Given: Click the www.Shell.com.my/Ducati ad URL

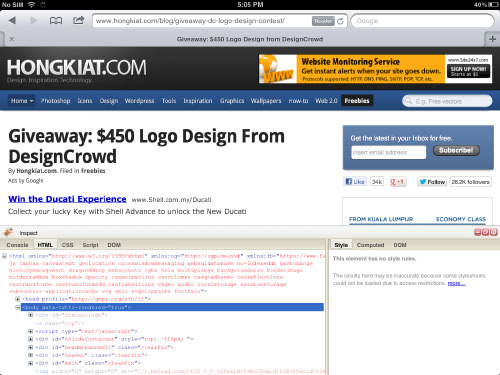Looking at the screenshot, I should pos(171,200).
